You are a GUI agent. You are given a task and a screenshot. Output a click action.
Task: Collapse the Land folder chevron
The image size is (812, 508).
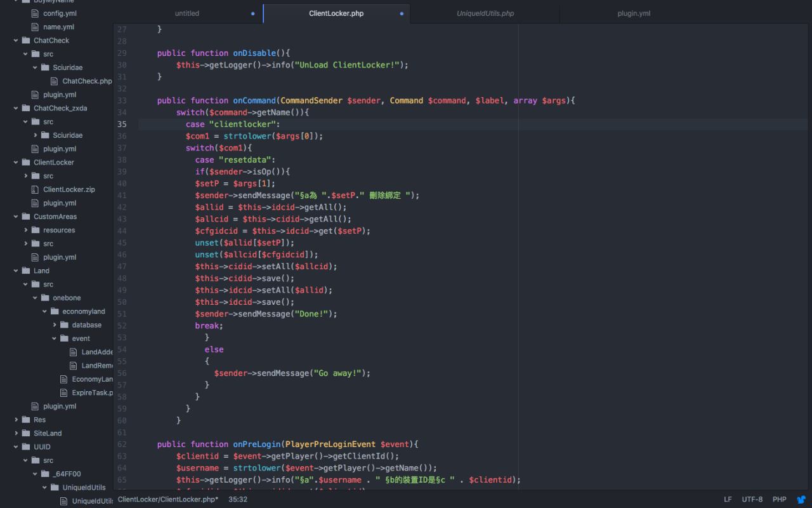pos(16,271)
